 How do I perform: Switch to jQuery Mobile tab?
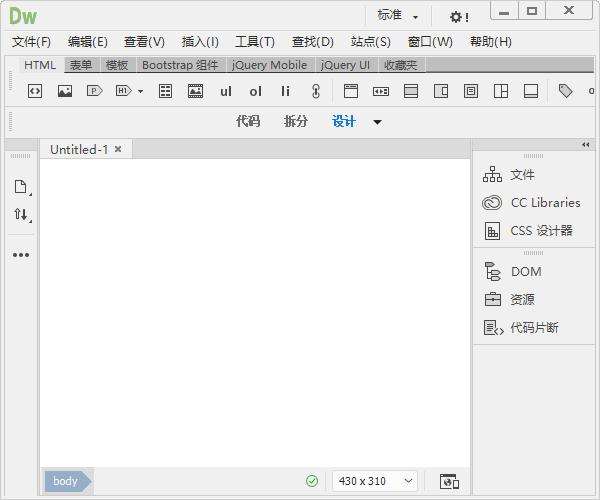(269, 65)
